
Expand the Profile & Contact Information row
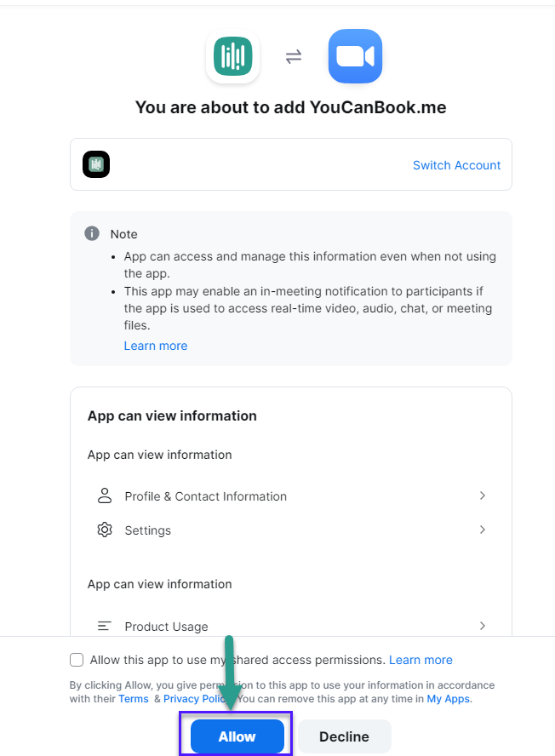tap(483, 495)
